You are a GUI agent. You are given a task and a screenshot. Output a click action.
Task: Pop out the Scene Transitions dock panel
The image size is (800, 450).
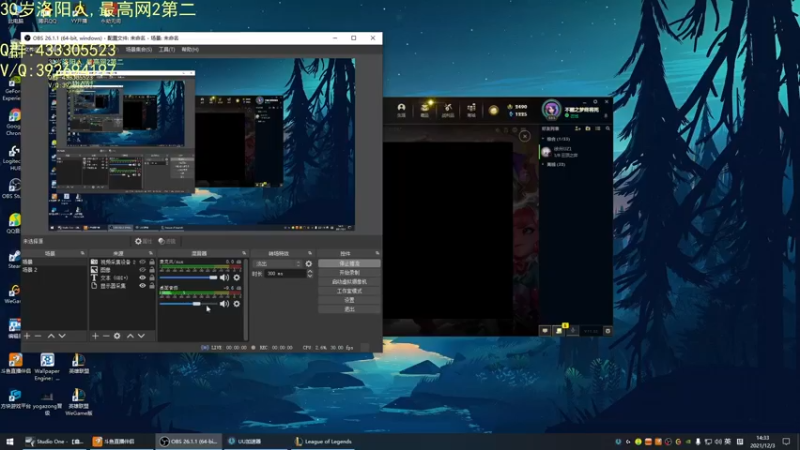310,253
